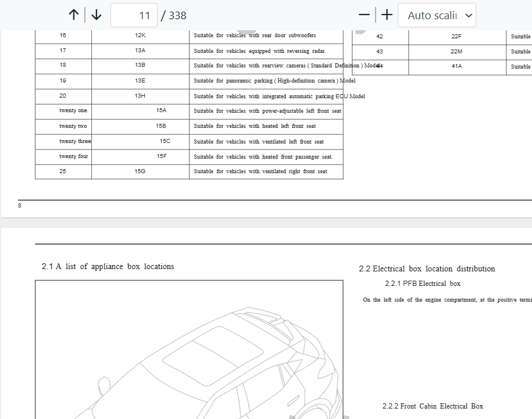Screen dimensions: 532x419
Task: Click the engine compartment location sentence
Action: coord(447,300)
